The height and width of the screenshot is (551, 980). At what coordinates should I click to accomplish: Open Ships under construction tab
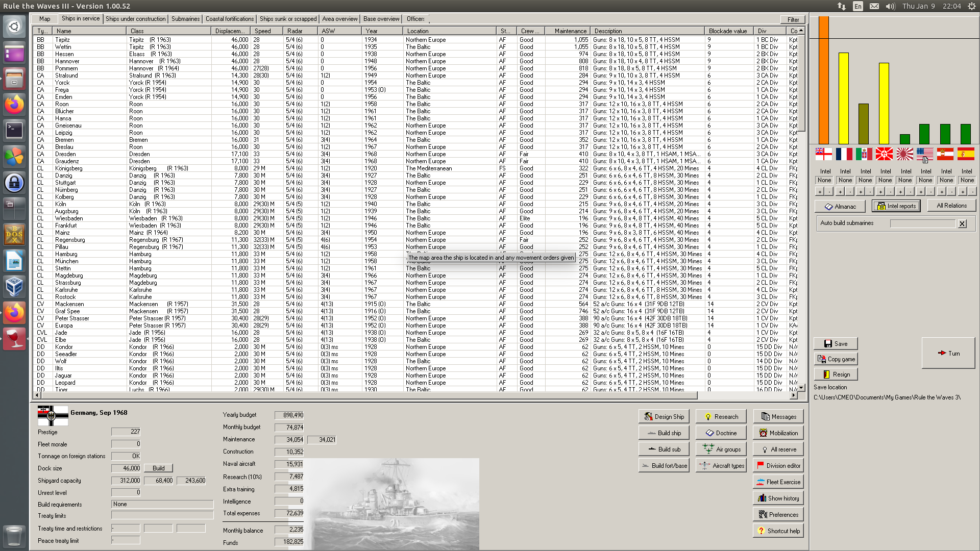click(x=135, y=19)
